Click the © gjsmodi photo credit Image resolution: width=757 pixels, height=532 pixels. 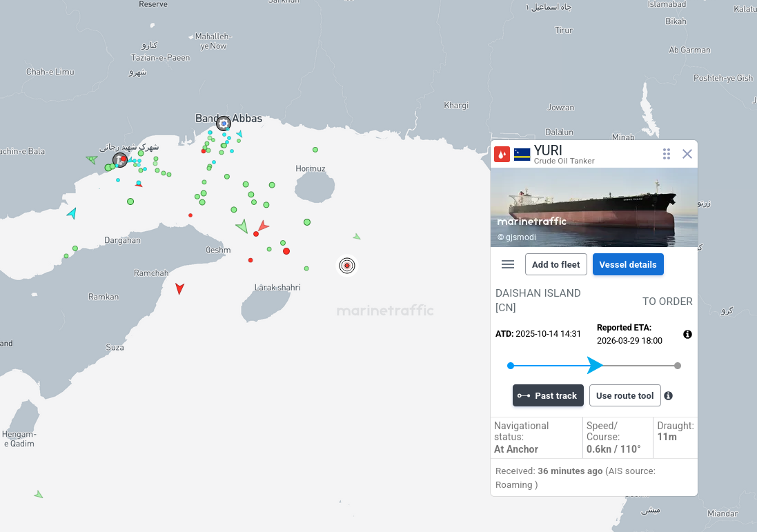click(517, 237)
